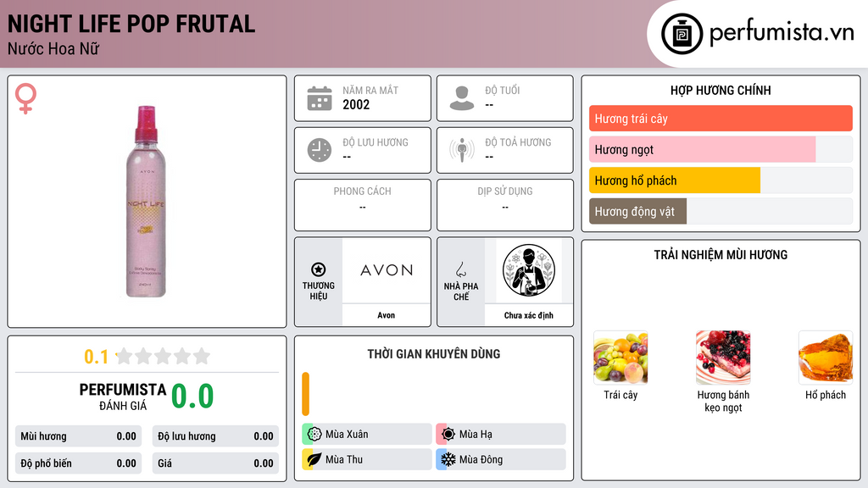The image size is (868, 488).
Task: Click the person silhouette icon for Độ tuổi
Action: point(462,98)
